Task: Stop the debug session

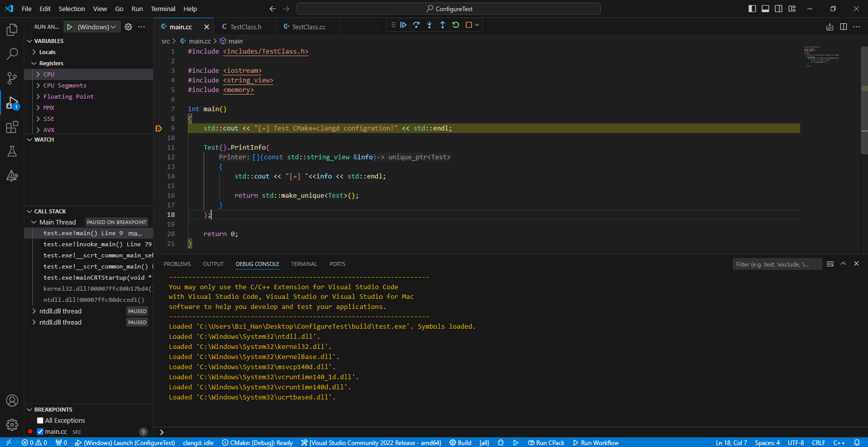Action: point(468,25)
